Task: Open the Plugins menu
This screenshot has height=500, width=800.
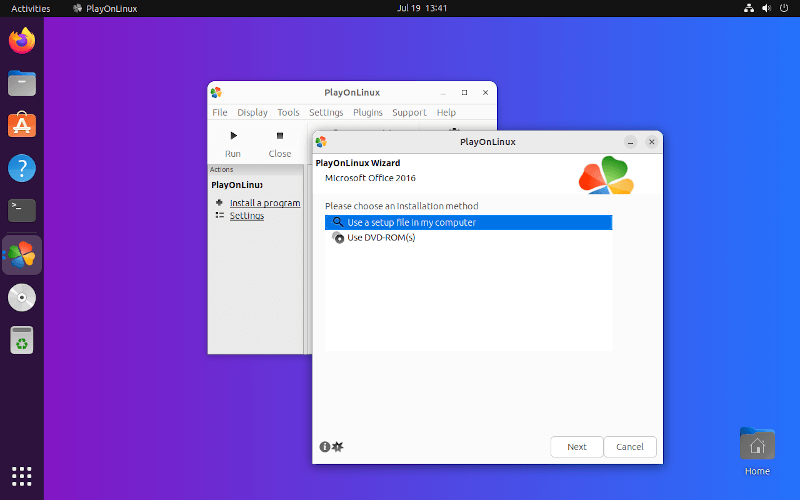Action: tap(368, 112)
